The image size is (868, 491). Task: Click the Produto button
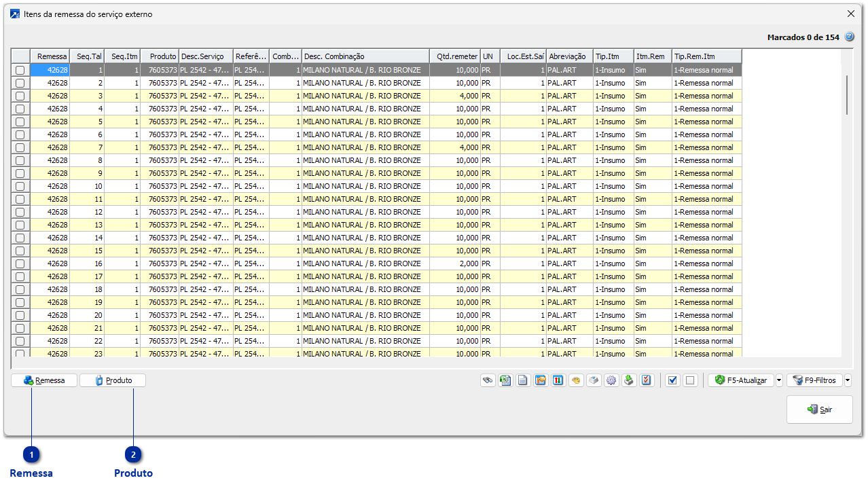113,380
